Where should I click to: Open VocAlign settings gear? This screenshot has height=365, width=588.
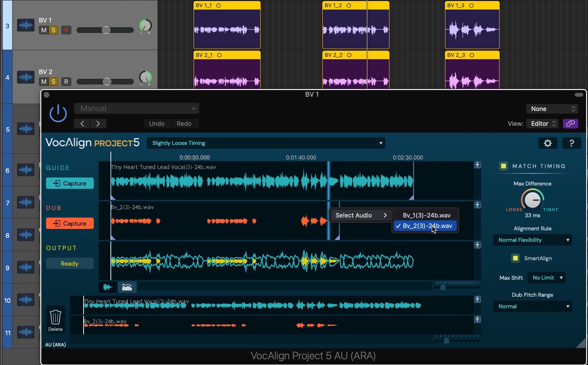547,143
